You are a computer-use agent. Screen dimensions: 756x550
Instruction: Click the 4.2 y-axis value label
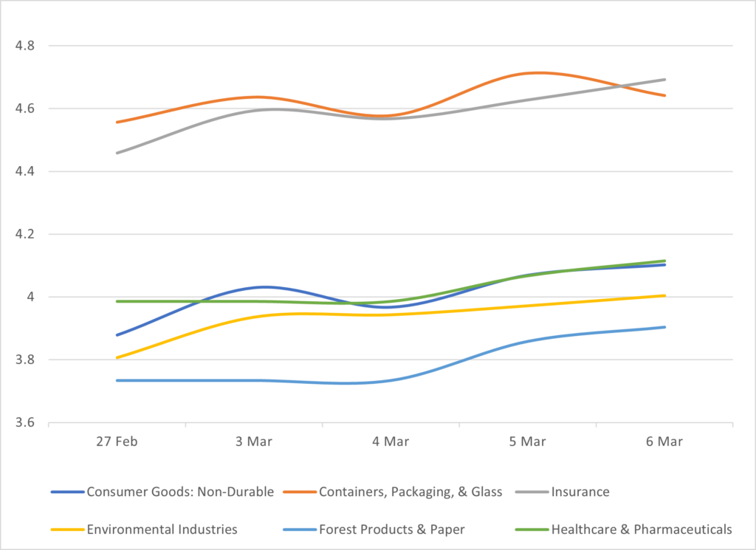click(26, 235)
